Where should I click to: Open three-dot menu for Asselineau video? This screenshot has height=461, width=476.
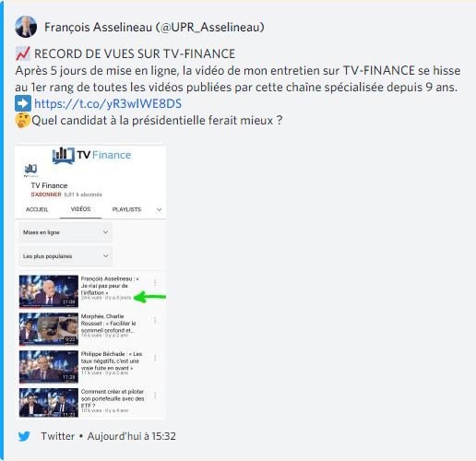click(x=155, y=282)
